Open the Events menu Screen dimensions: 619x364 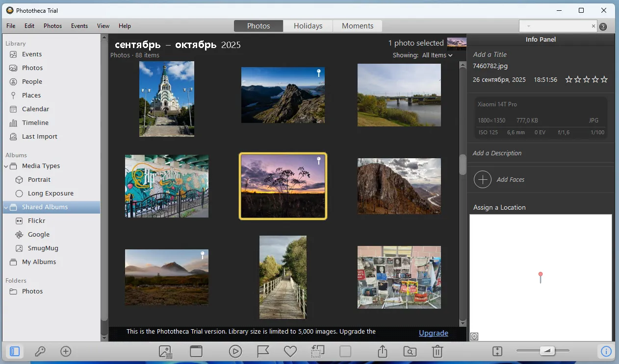(x=79, y=26)
